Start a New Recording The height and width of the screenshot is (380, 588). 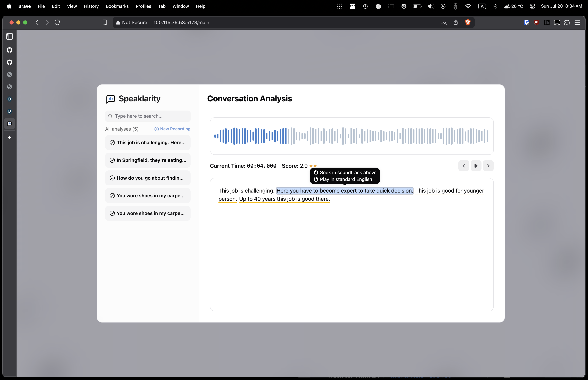click(x=173, y=129)
